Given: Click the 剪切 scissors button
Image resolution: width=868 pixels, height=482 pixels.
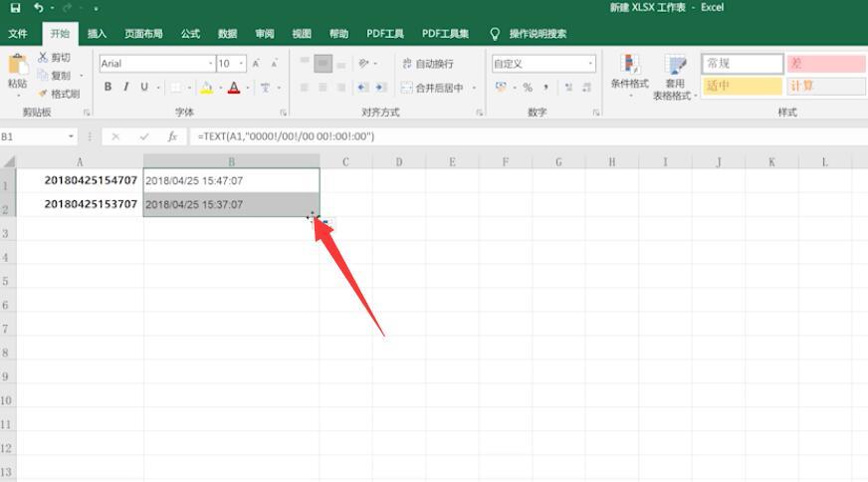Looking at the screenshot, I should 54,57.
